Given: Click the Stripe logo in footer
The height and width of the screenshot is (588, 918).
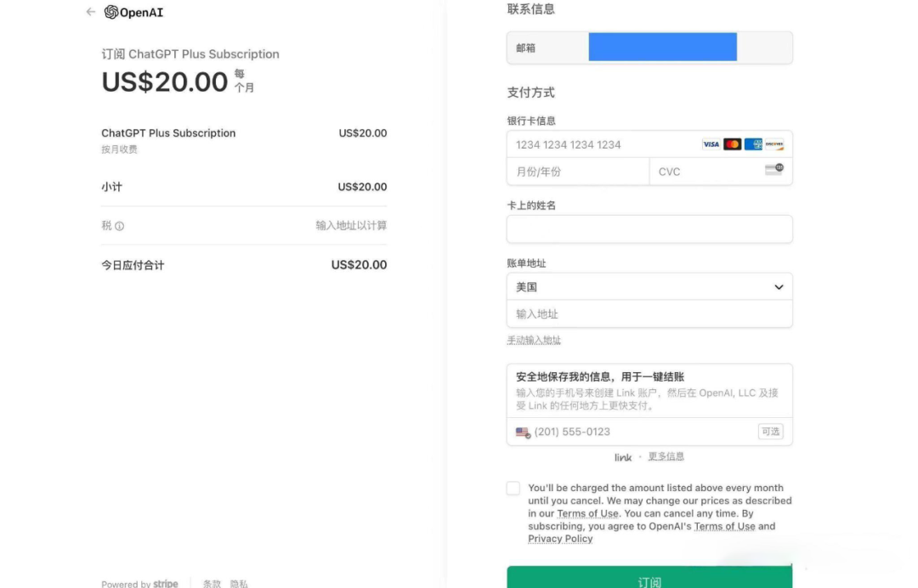Looking at the screenshot, I should click(x=166, y=583).
